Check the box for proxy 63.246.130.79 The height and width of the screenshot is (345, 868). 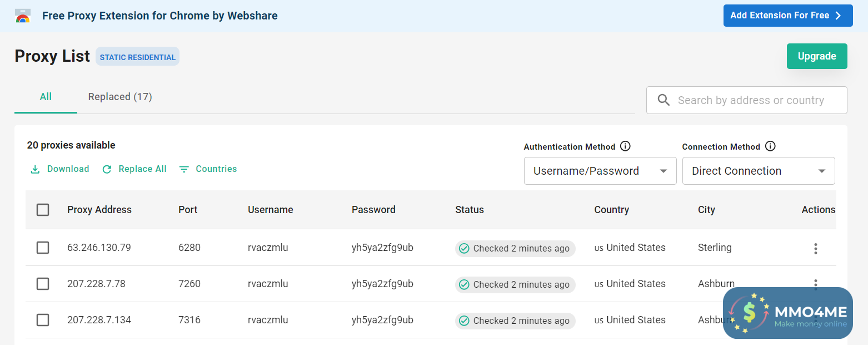pos(43,248)
